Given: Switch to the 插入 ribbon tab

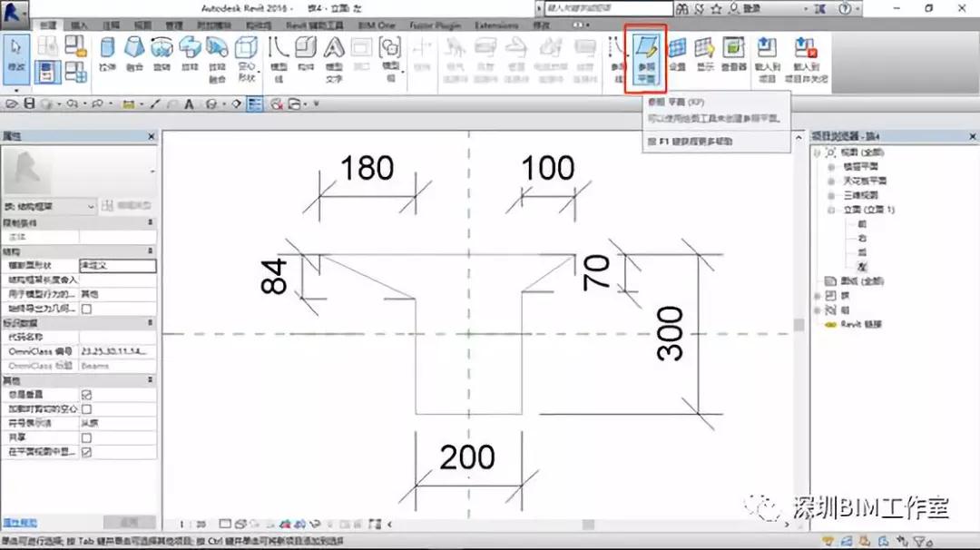Looking at the screenshot, I should click(x=79, y=25).
